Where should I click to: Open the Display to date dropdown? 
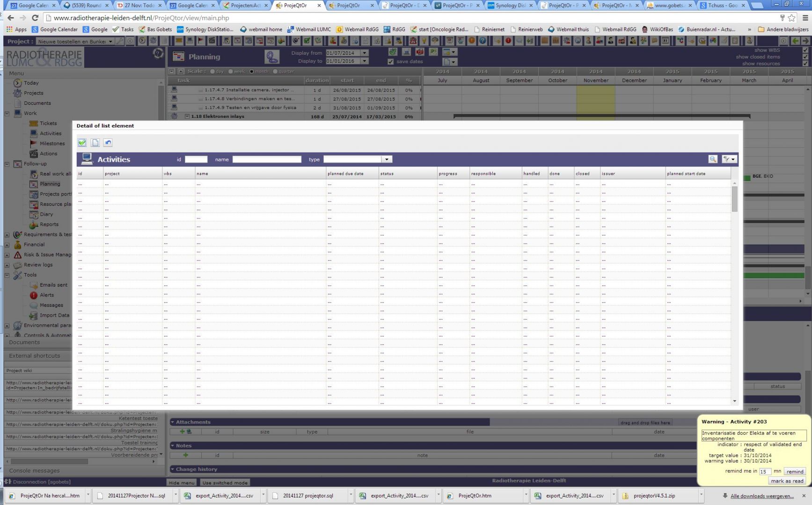tap(365, 61)
